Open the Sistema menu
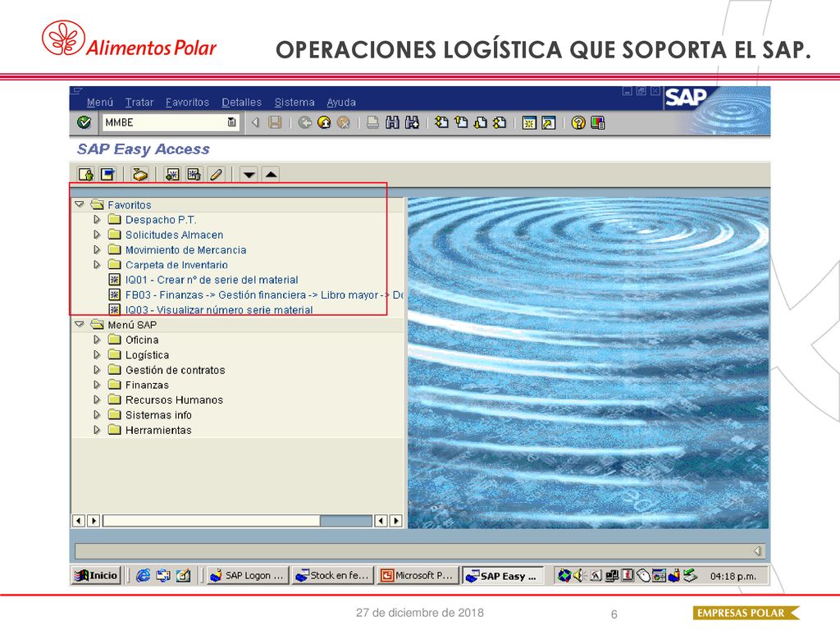This screenshot has width=840, height=630. [x=294, y=103]
